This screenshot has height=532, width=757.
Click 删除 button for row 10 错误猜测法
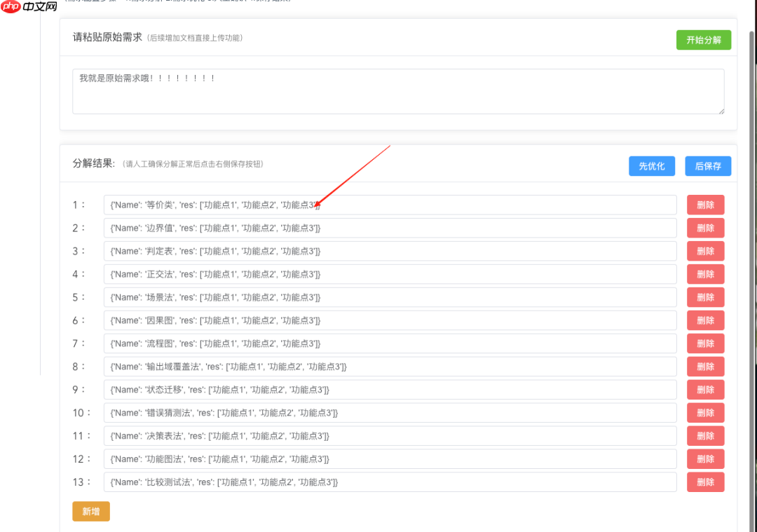tap(705, 412)
